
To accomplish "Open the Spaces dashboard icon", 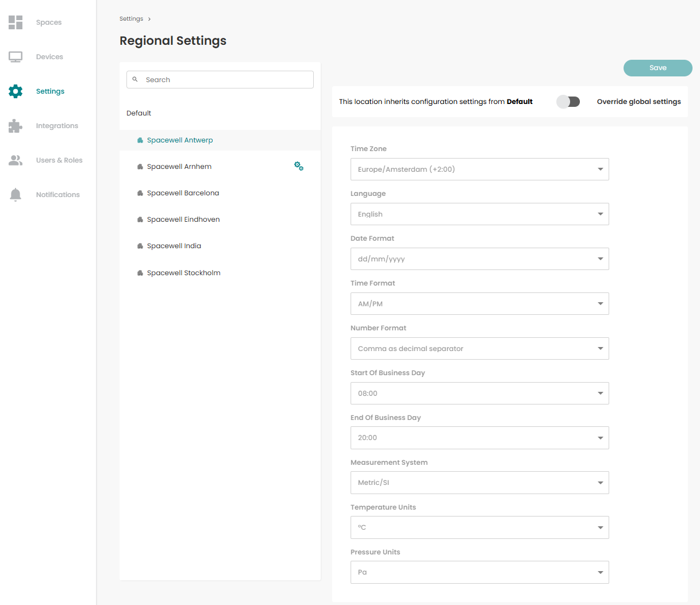I will pyautogui.click(x=16, y=22).
